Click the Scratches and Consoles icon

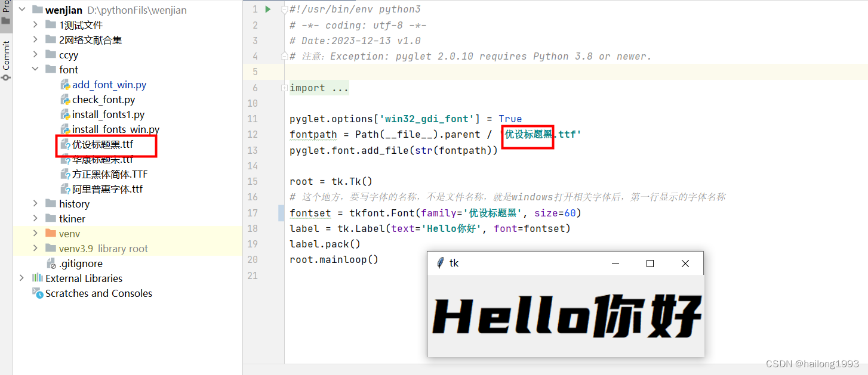pyautogui.click(x=37, y=293)
